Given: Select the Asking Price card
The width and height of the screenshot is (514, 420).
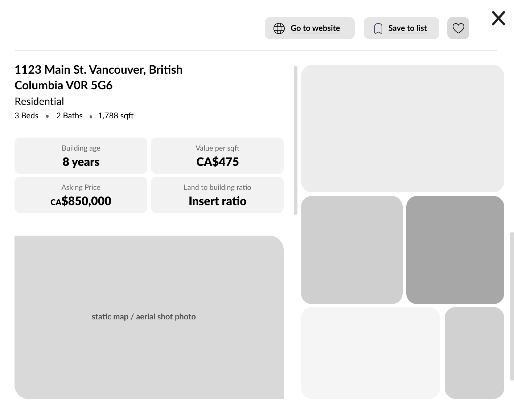Looking at the screenshot, I should (x=81, y=195).
